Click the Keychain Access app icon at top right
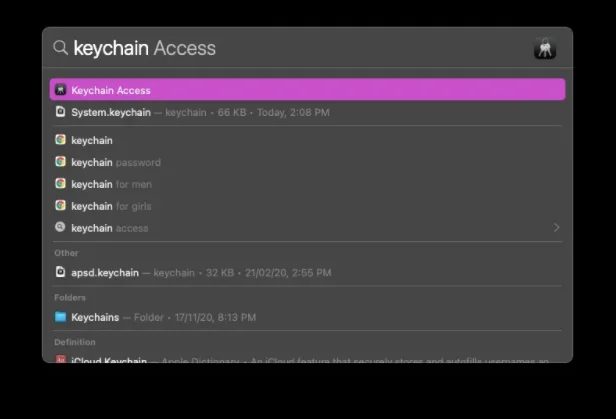The height and width of the screenshot is (419, 616). [x=545, y=48]
